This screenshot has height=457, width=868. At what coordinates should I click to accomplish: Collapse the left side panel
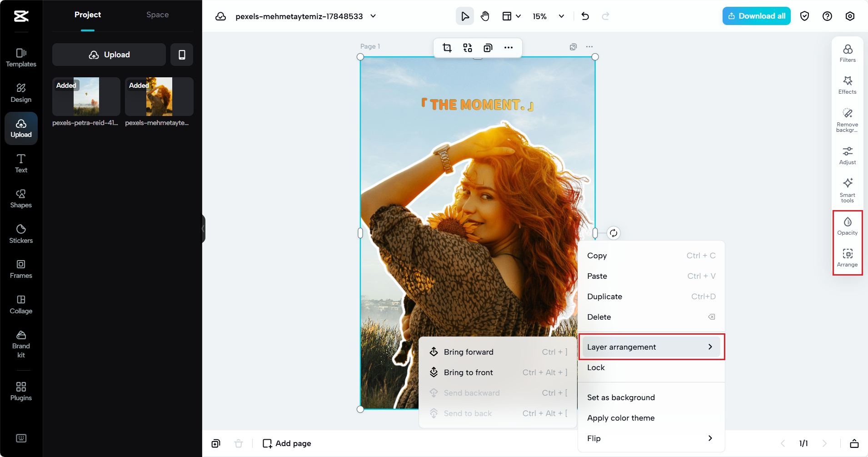204,229
